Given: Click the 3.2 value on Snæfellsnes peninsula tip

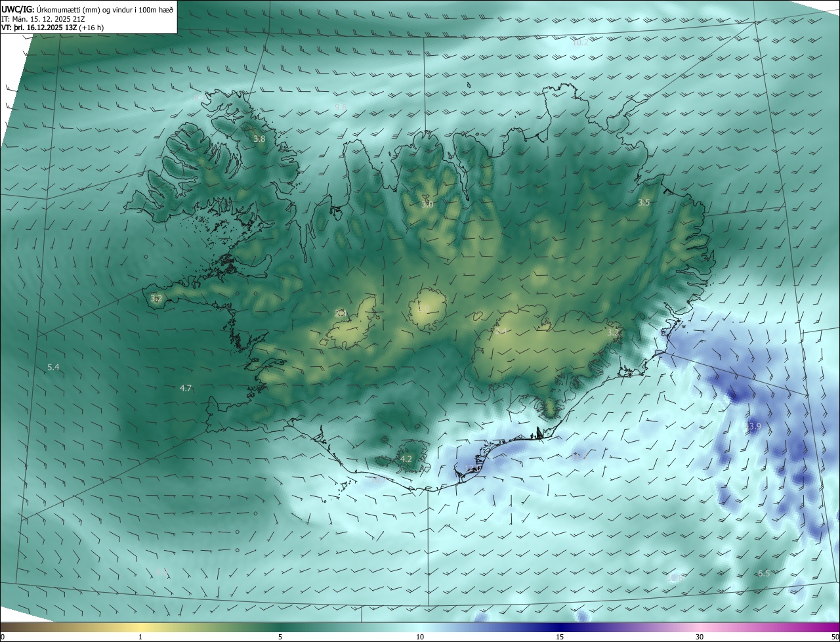Looking at the screenshot, I should point(156,299).
